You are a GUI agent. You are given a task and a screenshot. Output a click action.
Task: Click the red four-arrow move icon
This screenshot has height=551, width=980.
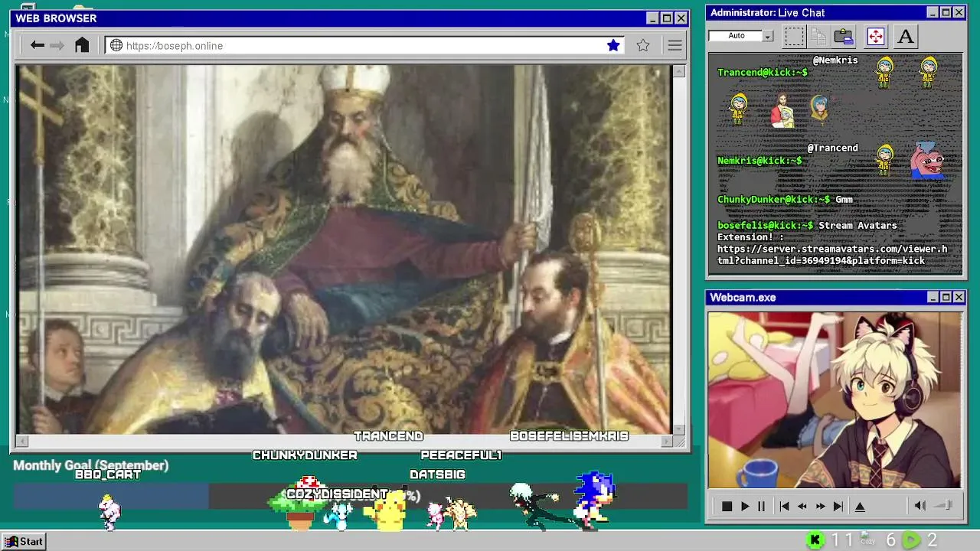[875, 36]
